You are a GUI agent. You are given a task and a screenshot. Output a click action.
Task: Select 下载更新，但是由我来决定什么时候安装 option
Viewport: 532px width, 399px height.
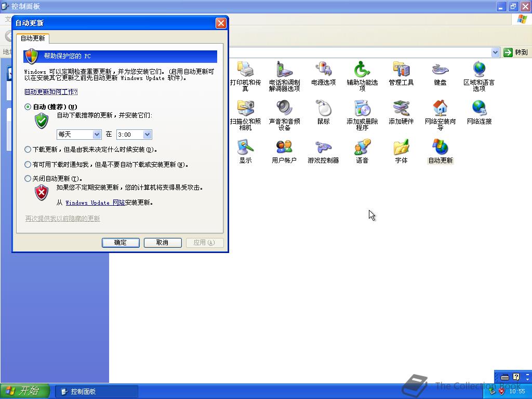coord(28,149)
